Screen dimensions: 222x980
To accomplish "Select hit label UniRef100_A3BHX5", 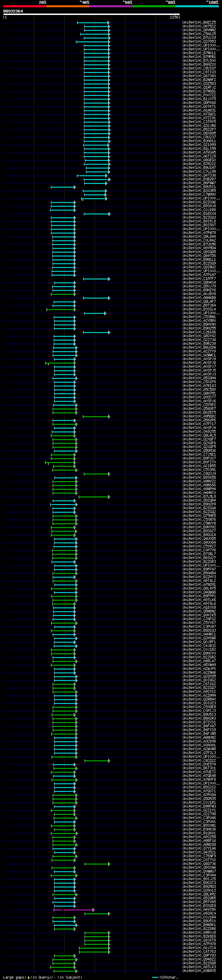I will (199, 971).
